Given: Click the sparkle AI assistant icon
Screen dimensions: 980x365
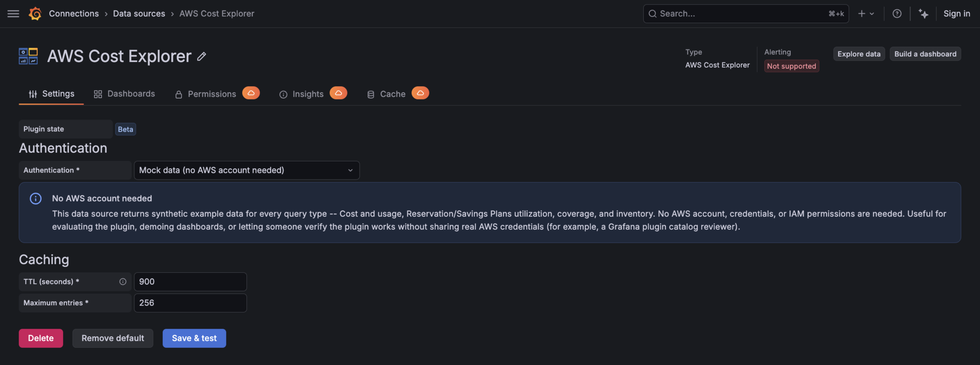Looking at the screenshot, I should [x=923, y=14].
